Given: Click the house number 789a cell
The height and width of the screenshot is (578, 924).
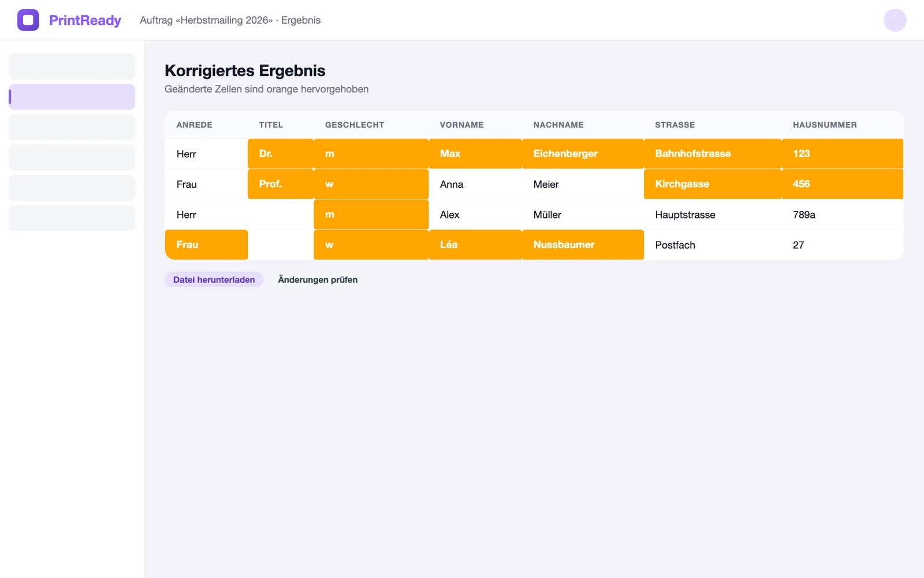Looking at the screenshot, I should [843, 214].
